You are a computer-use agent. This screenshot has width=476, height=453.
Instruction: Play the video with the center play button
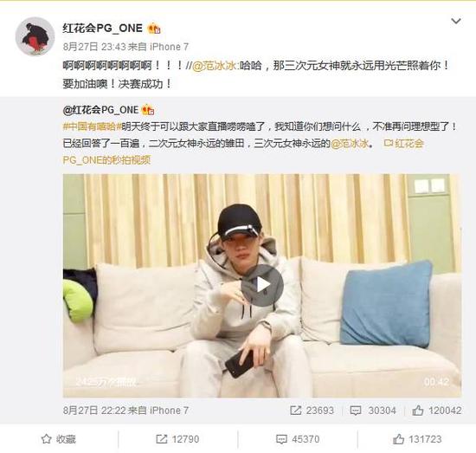point(262,285)
